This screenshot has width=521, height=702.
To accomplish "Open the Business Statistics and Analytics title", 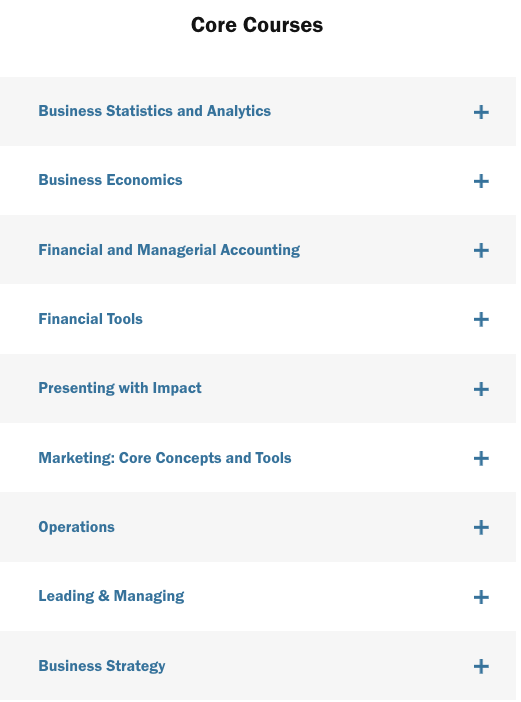I will pyautogui.click(x=154, y=111).
